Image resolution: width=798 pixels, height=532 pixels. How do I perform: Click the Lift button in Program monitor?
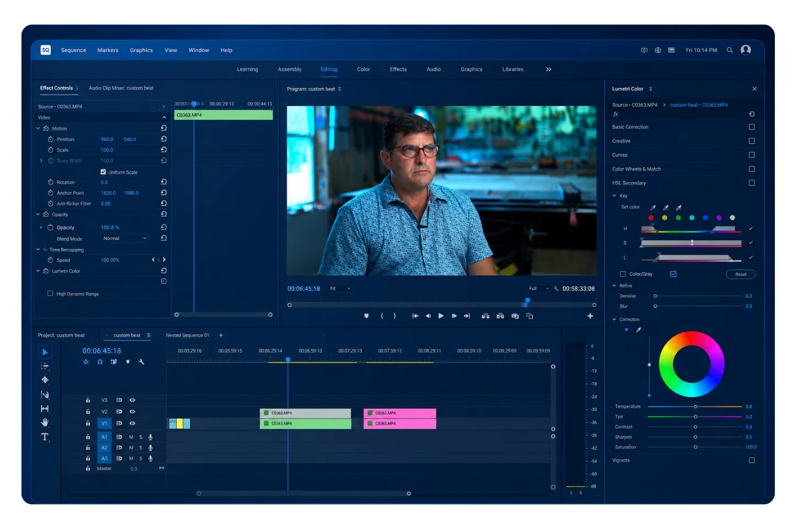(485, 316)
